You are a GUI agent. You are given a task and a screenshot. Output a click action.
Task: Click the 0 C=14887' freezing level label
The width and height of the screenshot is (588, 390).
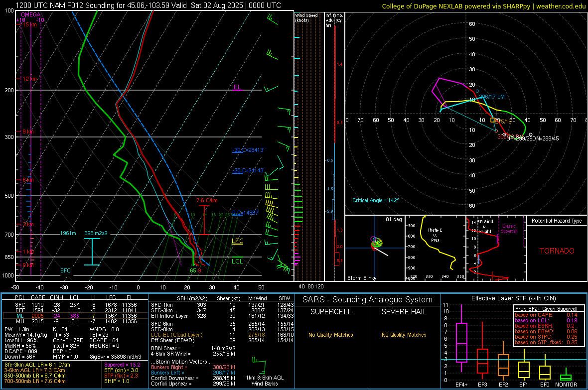[x=246, y=213]
